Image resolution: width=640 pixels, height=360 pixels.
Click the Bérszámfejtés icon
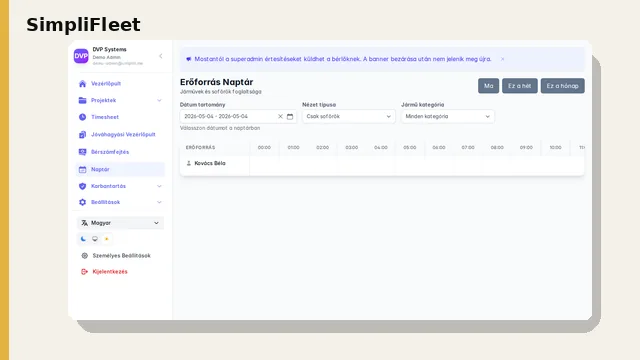click(82, 152)
